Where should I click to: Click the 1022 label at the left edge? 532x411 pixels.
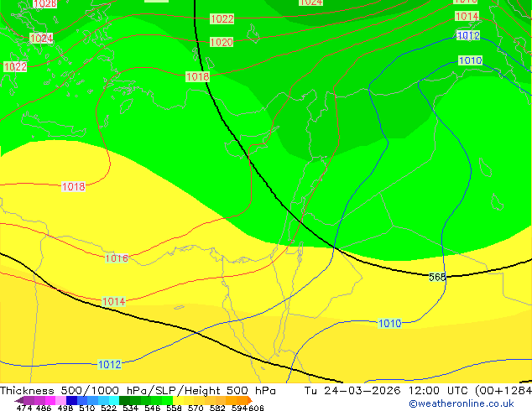coord(15,66)
